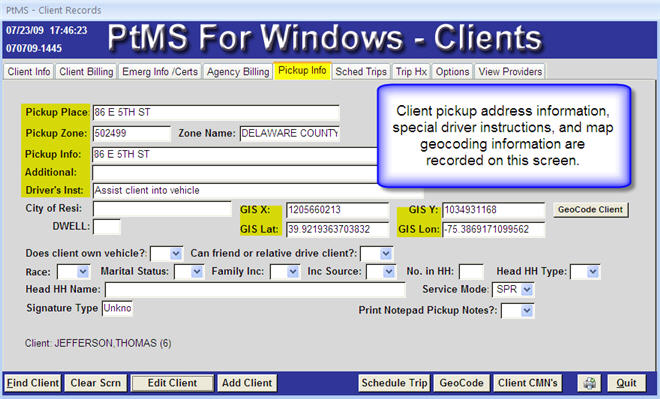The image size is (660, 399).
Task: View the Trip Hx tab
Action: (x=411, y=72)
